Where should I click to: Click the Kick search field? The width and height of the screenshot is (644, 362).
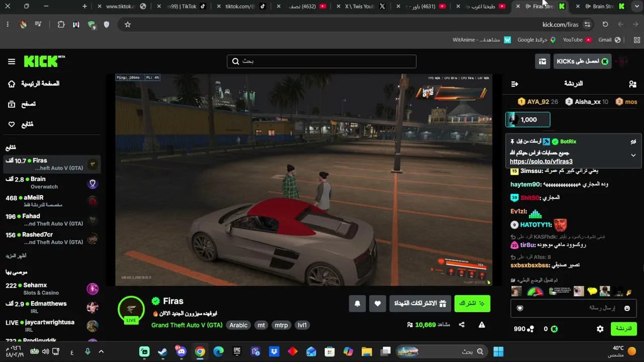coord(321,61)
